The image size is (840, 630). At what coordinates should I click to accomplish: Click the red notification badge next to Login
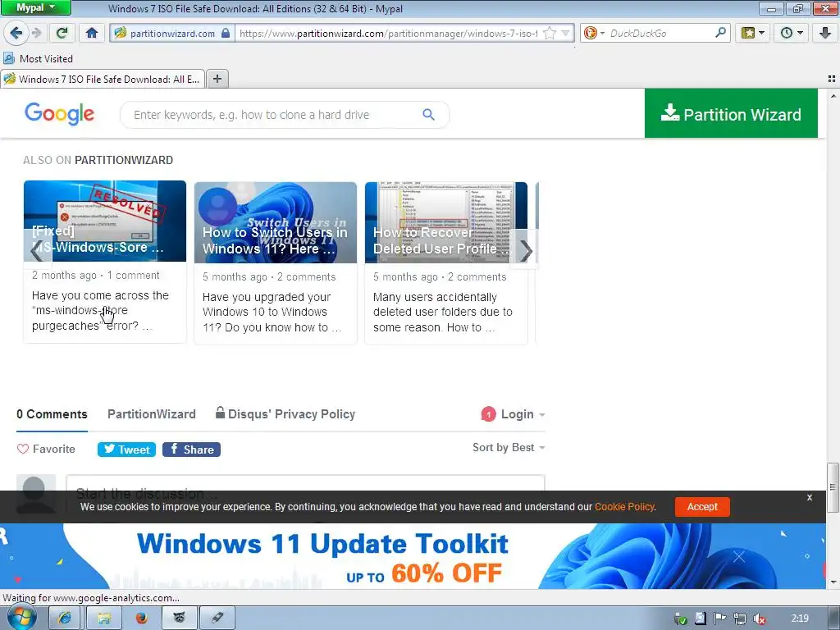(488, 414)
